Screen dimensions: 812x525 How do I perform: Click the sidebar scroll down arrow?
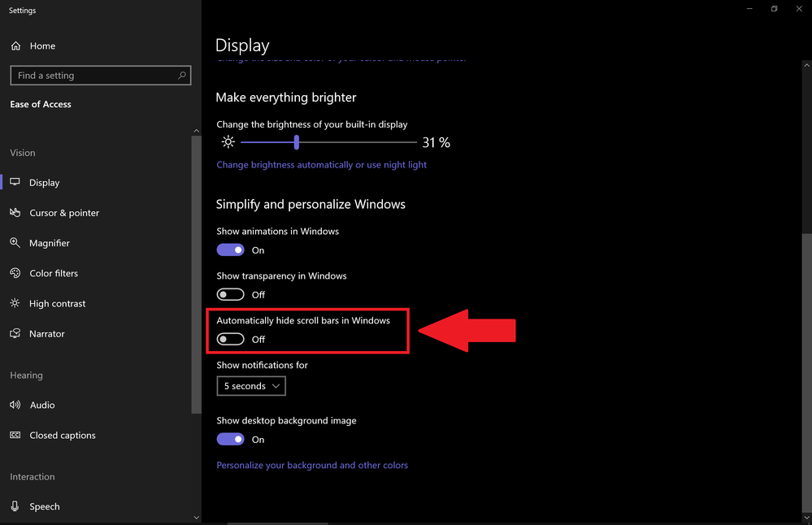point(196,517)
